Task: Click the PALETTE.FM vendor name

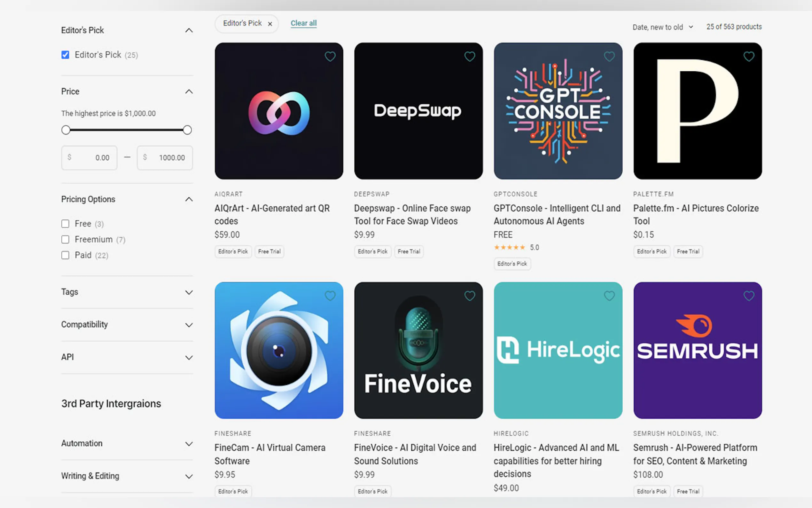Action: [653, 194]
